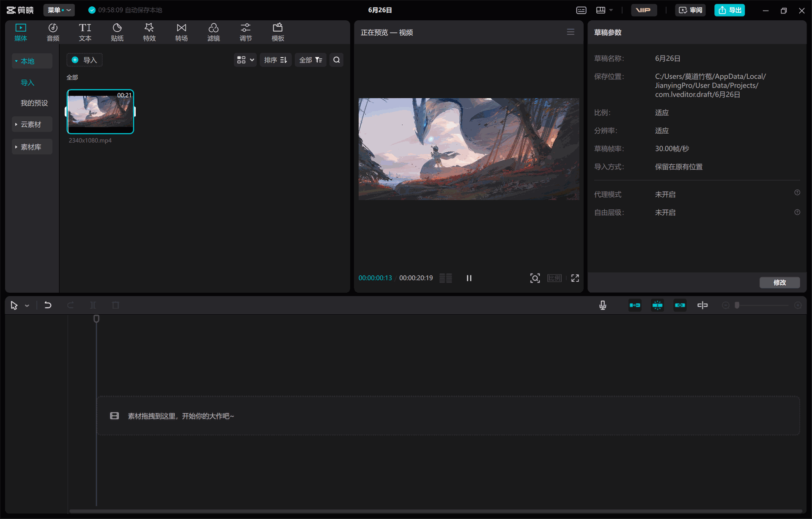Open the 转场 transitions tab
The image size is (812, 519).
(181, 32)
